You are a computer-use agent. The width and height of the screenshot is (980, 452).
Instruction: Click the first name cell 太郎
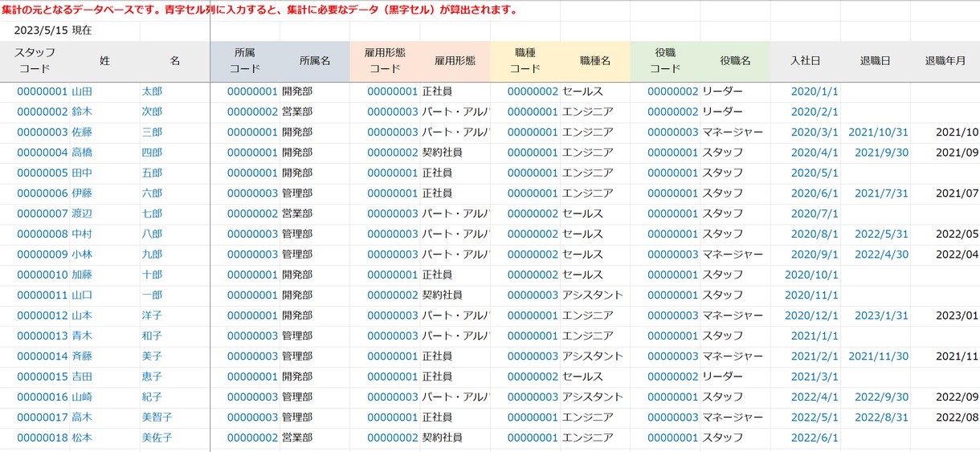(152, 92)
